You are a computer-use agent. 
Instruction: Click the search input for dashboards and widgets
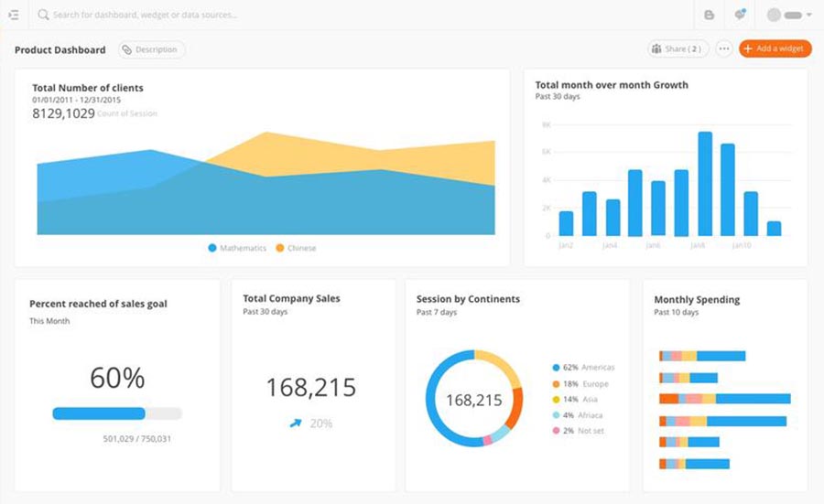coord(183,15)
